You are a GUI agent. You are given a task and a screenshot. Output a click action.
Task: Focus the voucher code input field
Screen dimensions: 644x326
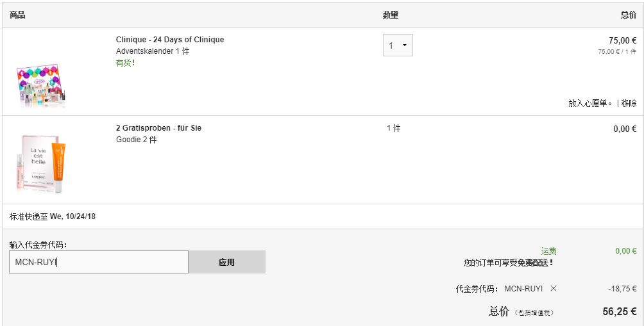[99, 262]
